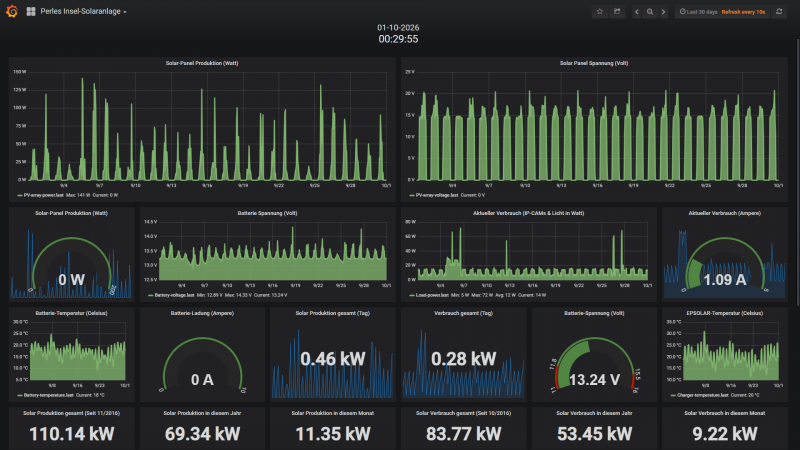Screen dimensions: 800x450
Task: Open Verbrauch gesamt (Tag) panel title
Action: [x=463, y=313]
